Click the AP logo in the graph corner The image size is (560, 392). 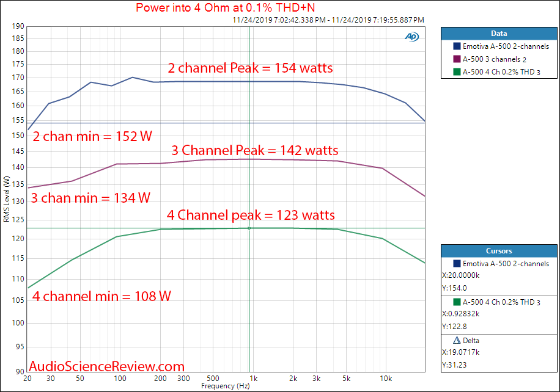(x=412, y=37)
